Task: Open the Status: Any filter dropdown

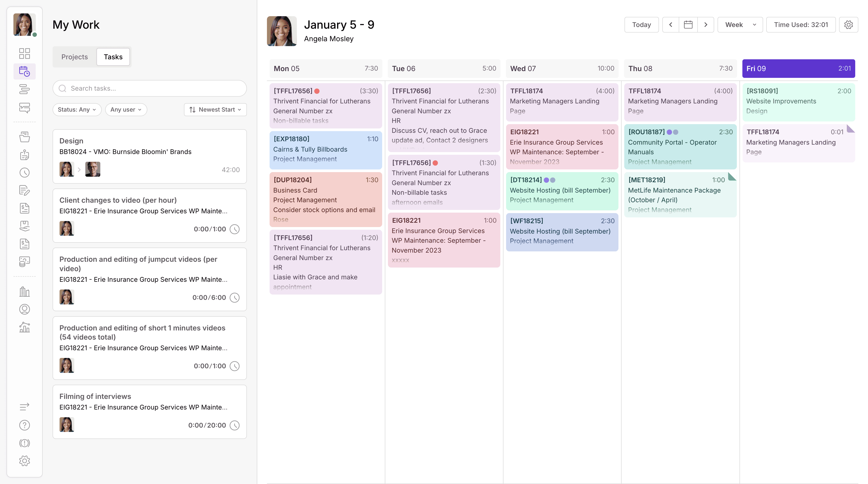Action: point(77,109)
